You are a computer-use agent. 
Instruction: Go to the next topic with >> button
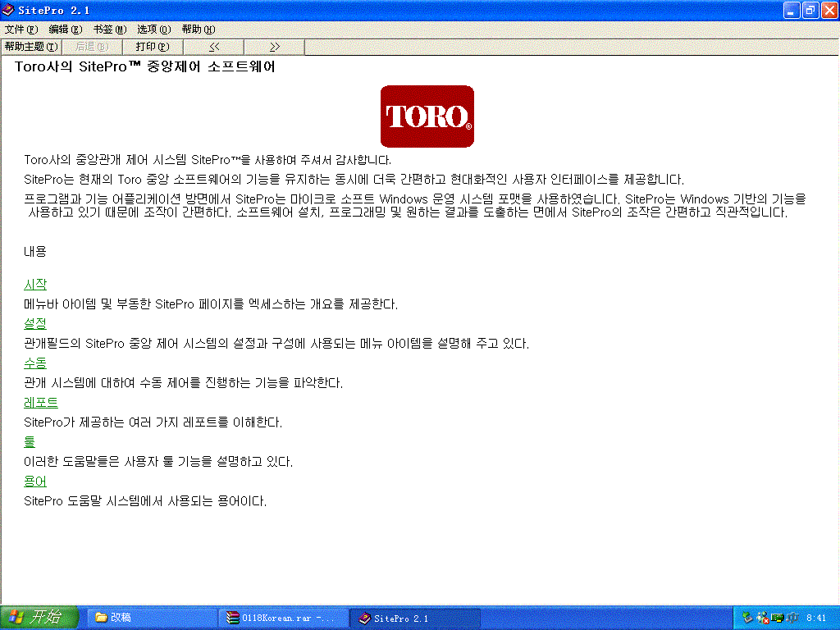(275, 47)
